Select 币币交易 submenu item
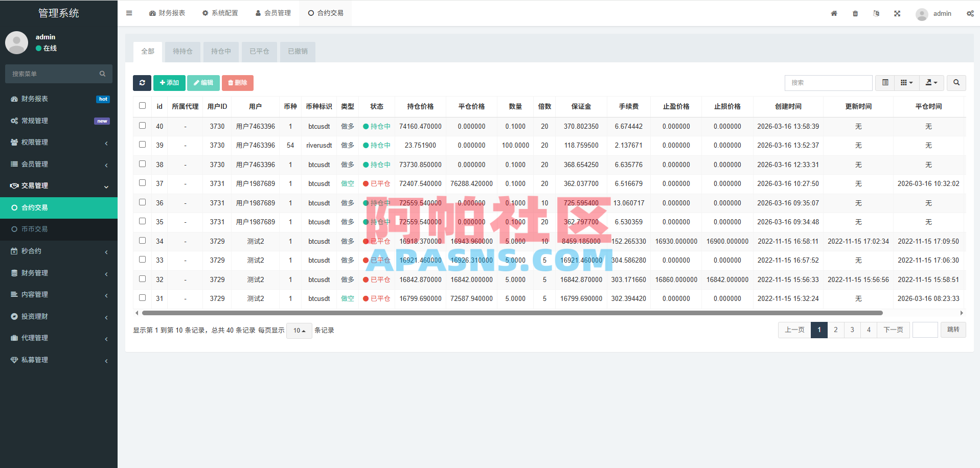Image resolution: width=980 pixels, height=468 pixels. tap(59, 229)
